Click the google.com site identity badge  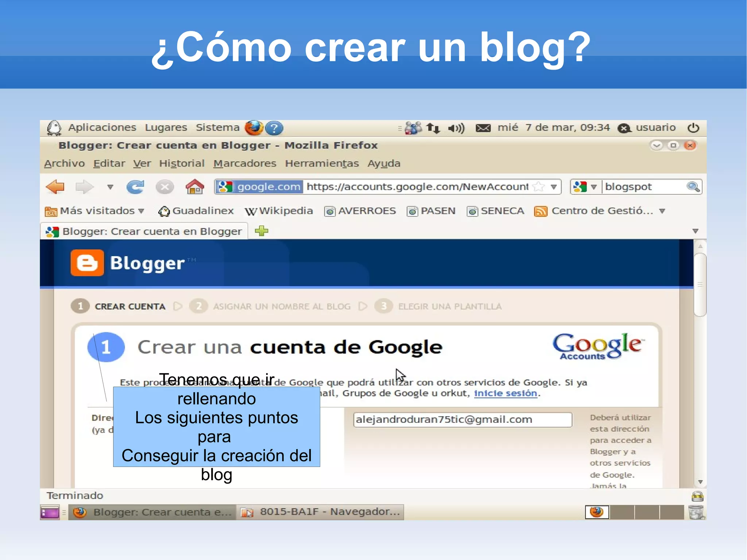[x=259, y=187]
